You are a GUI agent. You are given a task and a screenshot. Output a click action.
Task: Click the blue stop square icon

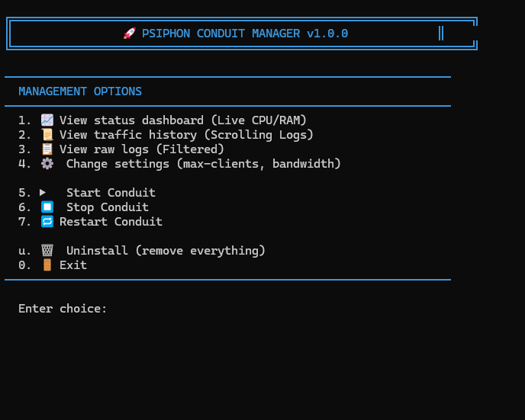[x=47, y=207]
